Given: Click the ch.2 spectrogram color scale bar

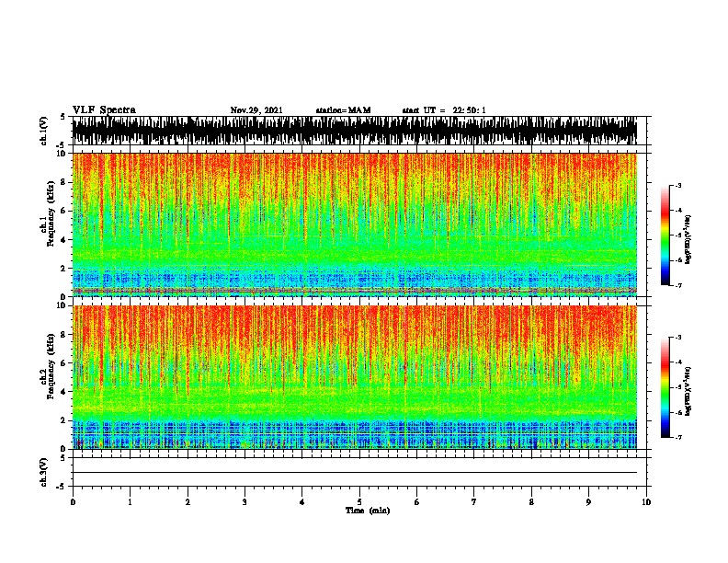Looking at the screenshot, I should coord(665,387).
